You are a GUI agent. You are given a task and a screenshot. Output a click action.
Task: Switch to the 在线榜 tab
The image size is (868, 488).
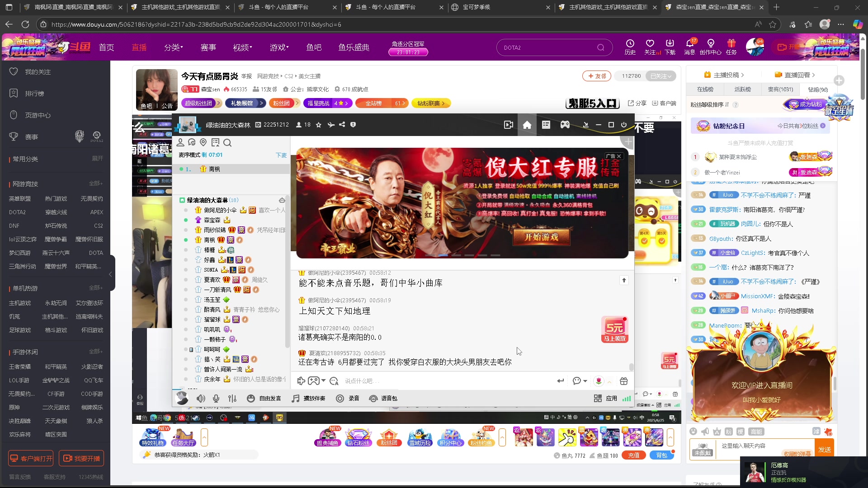[x=705, y=89]
